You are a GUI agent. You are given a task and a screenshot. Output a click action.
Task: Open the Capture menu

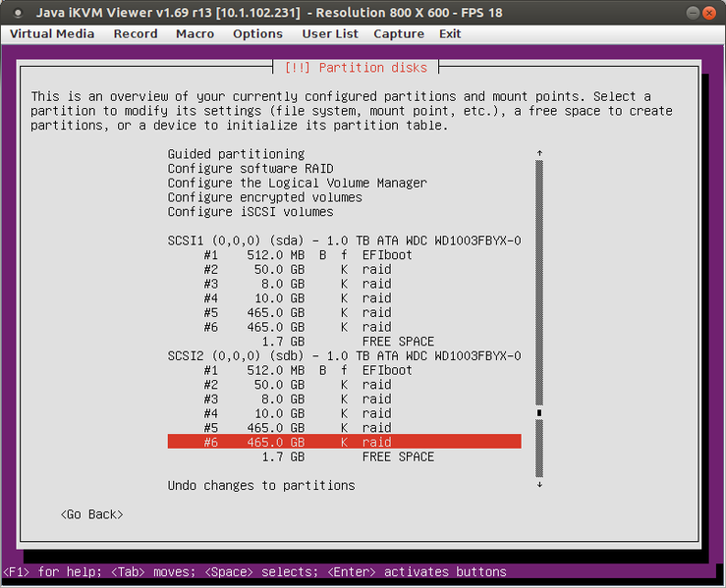pyautogui.click(x=399, y=33)
